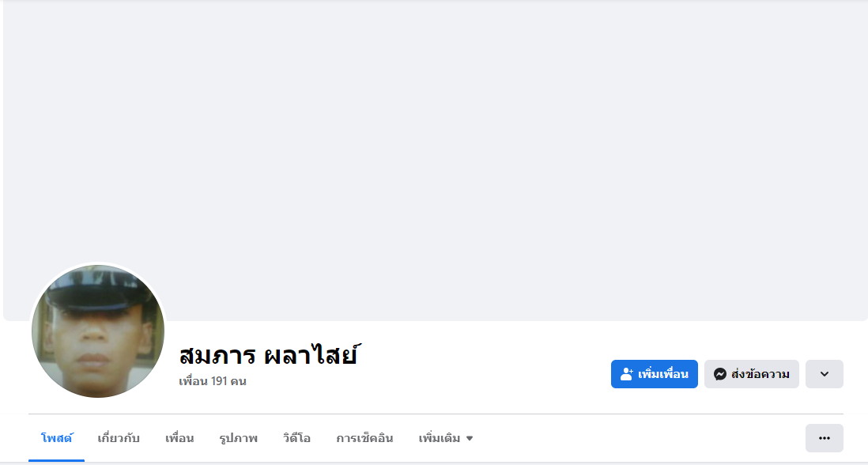Expand the chevron button beside ส่งข้อความ

pos(824,374)
